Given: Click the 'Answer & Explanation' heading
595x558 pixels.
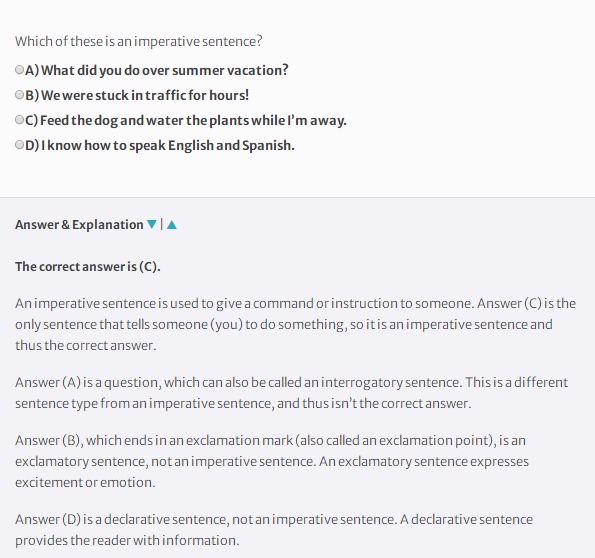Looking at the screenshot, I should tap(79, 224).
